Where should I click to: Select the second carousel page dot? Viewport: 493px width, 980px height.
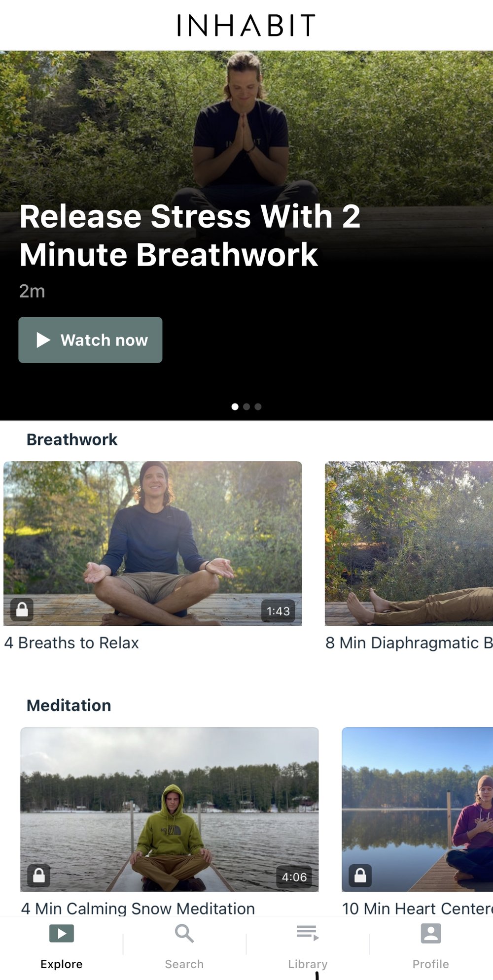pos(246,406)
